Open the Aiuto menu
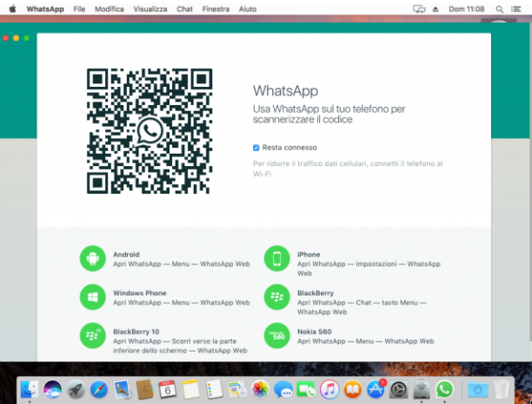532x404 pixels. [248, 10]
